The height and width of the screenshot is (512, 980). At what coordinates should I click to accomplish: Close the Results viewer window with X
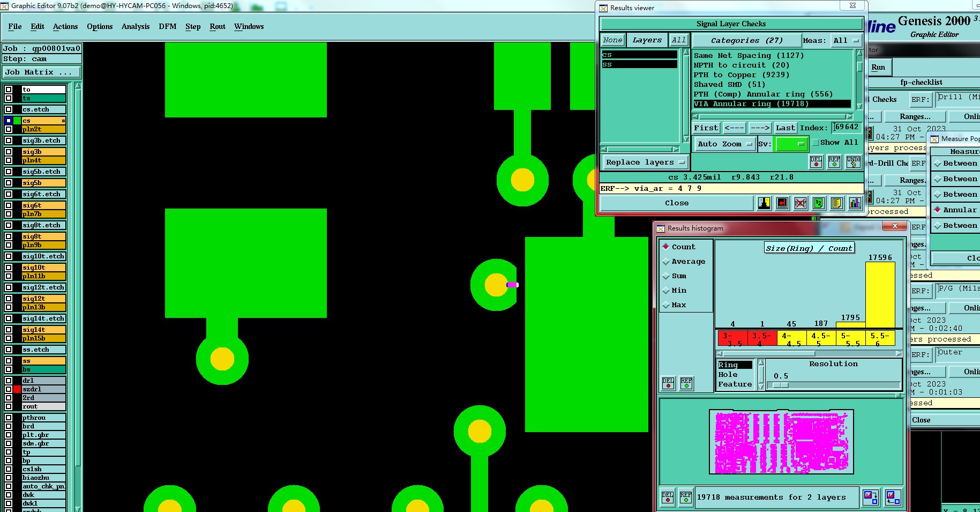tap(852, 5)
